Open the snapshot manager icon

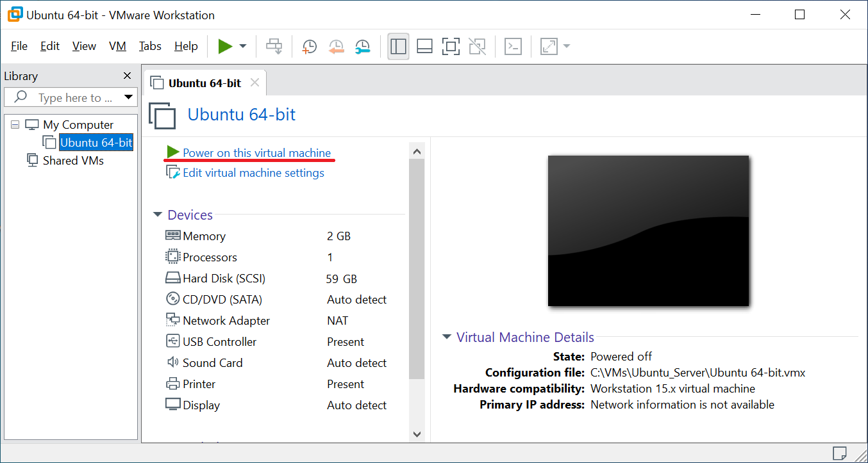point(363,46)
